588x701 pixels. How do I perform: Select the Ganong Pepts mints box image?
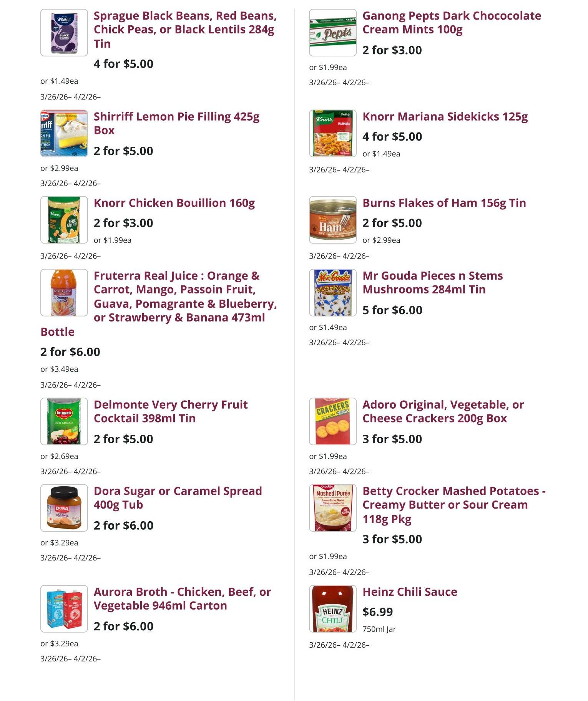click(x=333, y=33)
